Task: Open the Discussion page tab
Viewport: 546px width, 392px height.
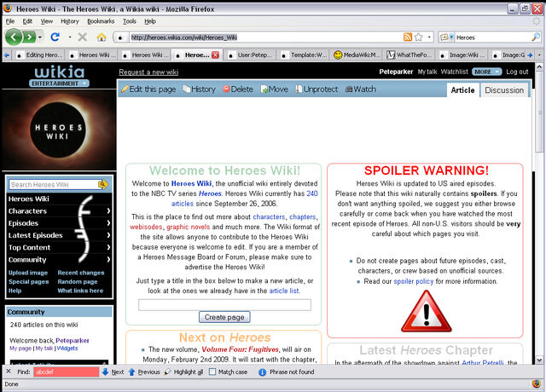Action: pos(504,90)
